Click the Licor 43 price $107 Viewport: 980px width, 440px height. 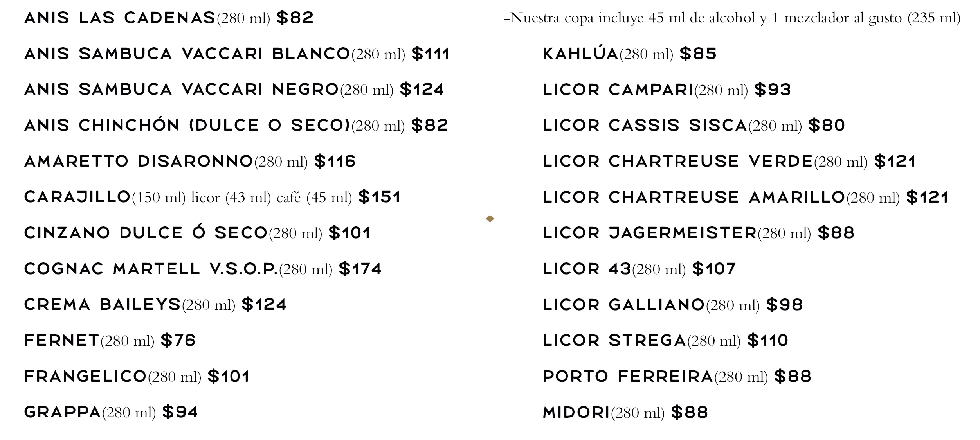(714, 269)
